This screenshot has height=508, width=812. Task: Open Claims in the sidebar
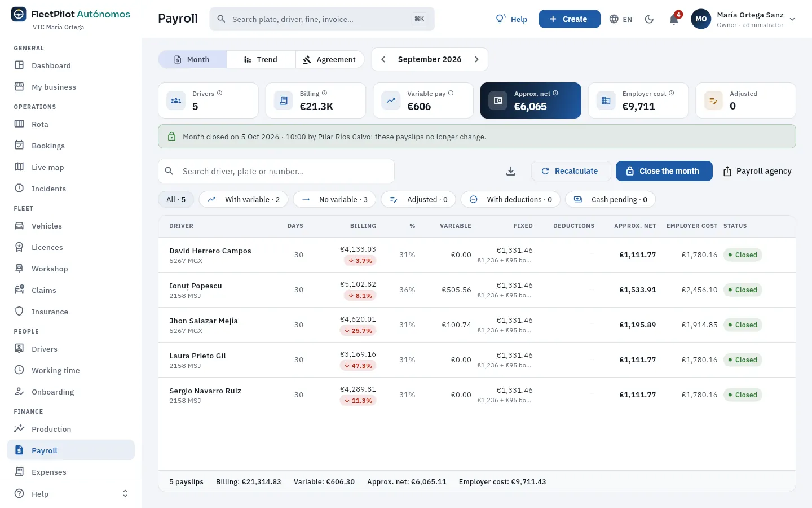point(71,290)
